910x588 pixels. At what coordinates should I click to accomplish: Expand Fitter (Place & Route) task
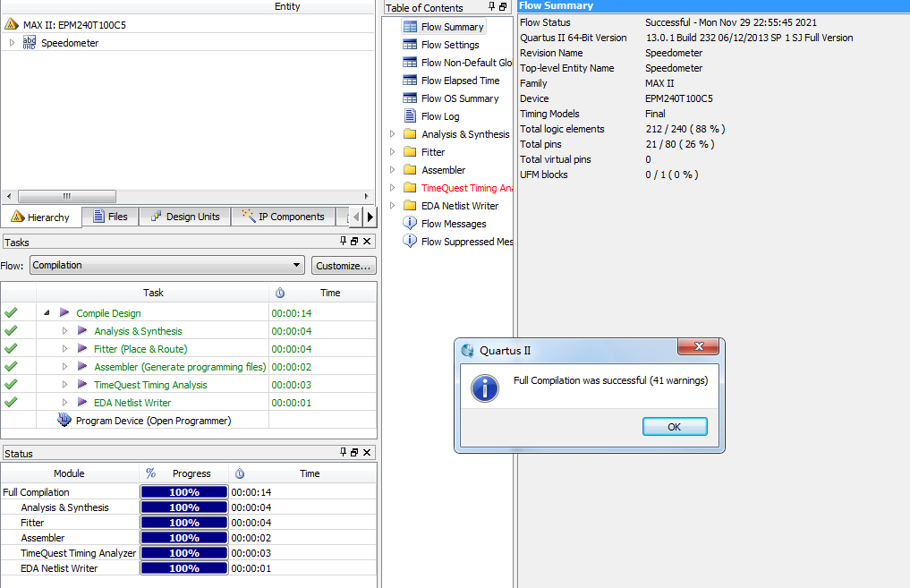tap(65, 349)
